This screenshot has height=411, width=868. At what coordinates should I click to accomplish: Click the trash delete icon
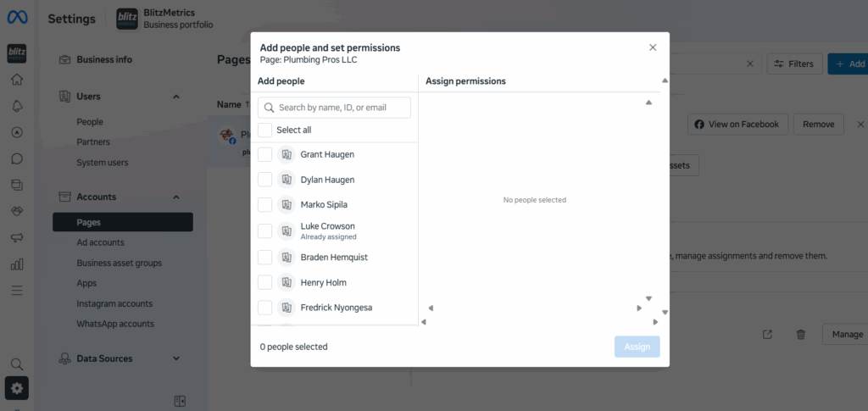coord(801,335)
